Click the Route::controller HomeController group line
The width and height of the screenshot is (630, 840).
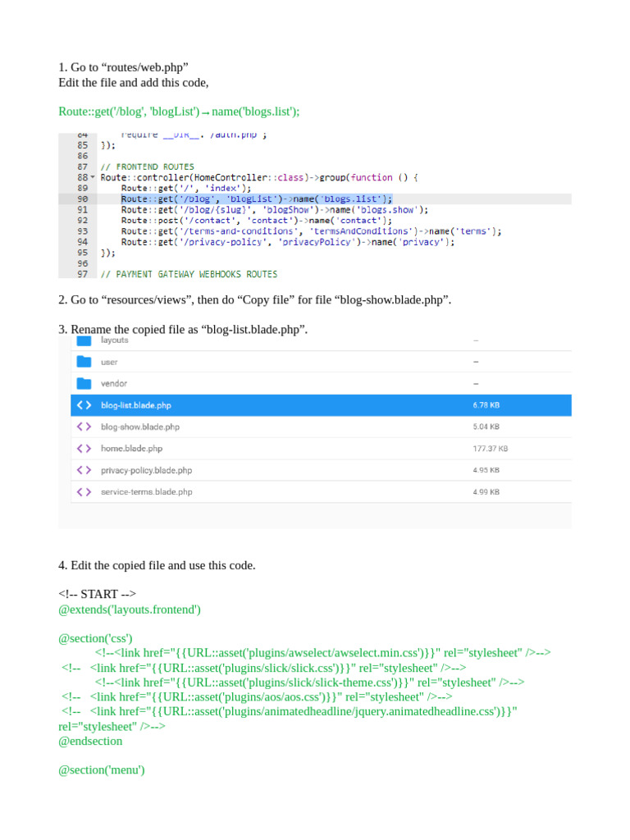pyautogui.click(x=259, y=177)
